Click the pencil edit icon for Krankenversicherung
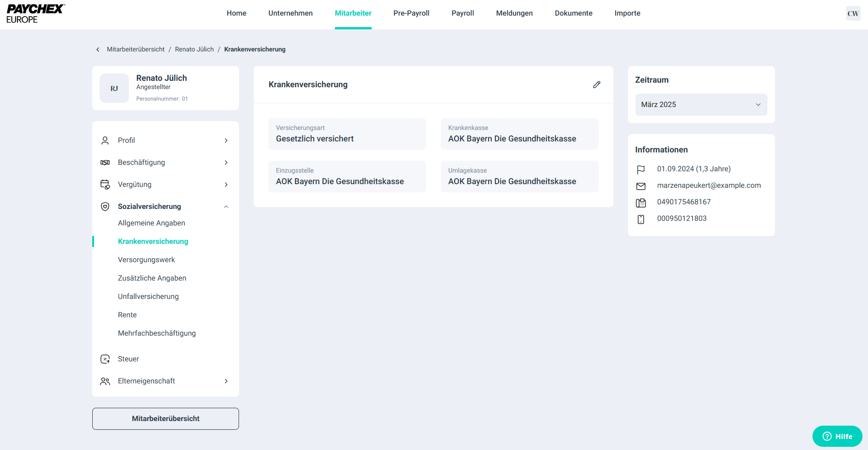 pyautogui.click(x=596, y=84)
